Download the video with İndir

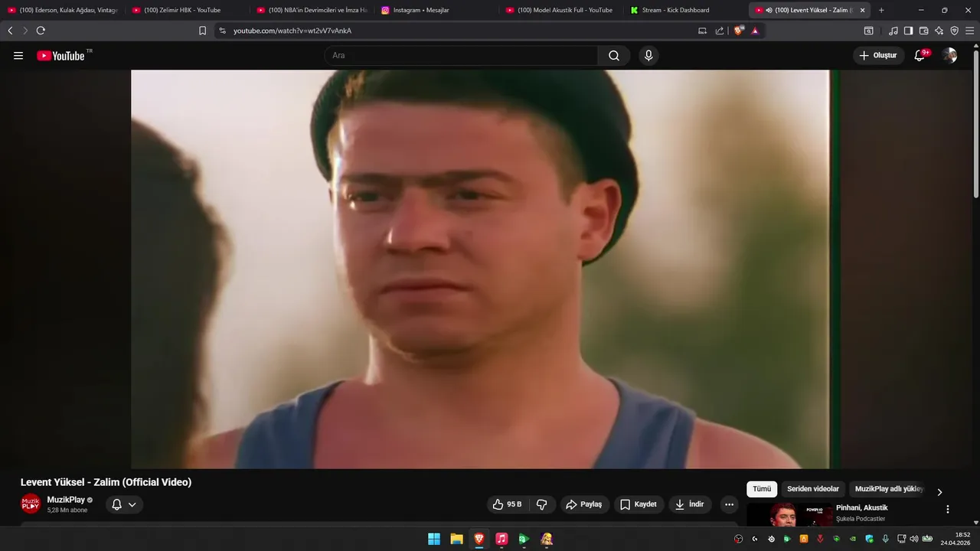tap(690, 504)
